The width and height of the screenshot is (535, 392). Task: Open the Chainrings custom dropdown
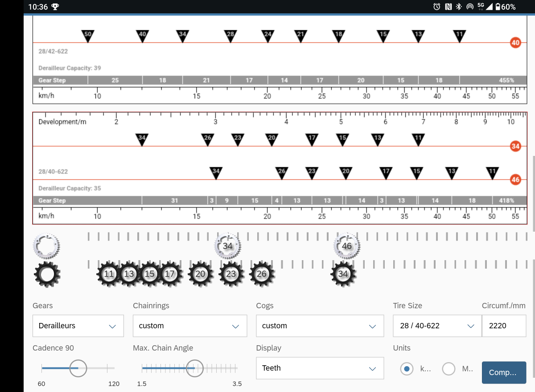(x=189, y=326)
